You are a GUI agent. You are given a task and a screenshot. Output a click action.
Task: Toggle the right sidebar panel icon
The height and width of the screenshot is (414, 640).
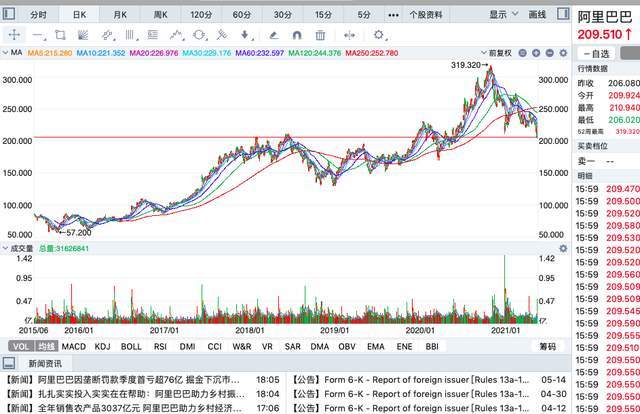tap(563, 14)
